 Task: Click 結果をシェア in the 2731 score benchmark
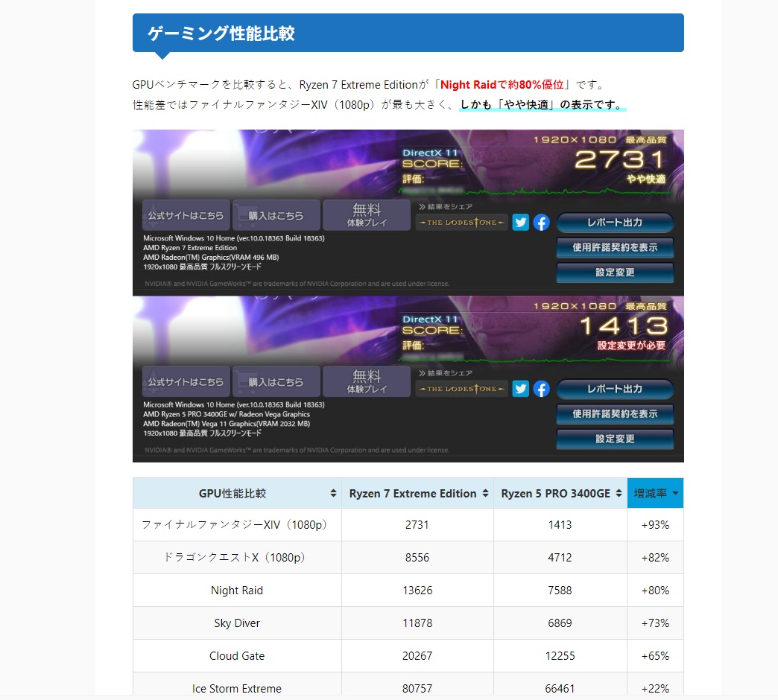point(445,206)
